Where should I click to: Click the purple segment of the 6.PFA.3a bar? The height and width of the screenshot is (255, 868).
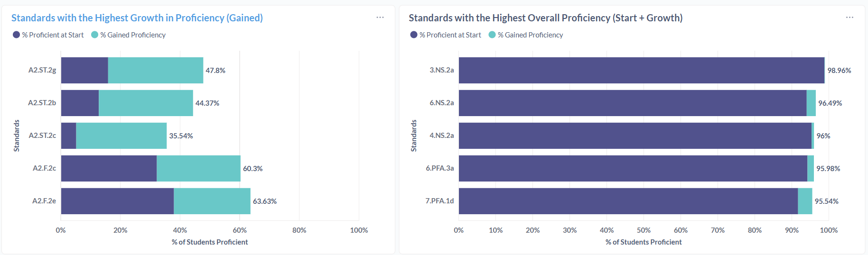point(633,168)
